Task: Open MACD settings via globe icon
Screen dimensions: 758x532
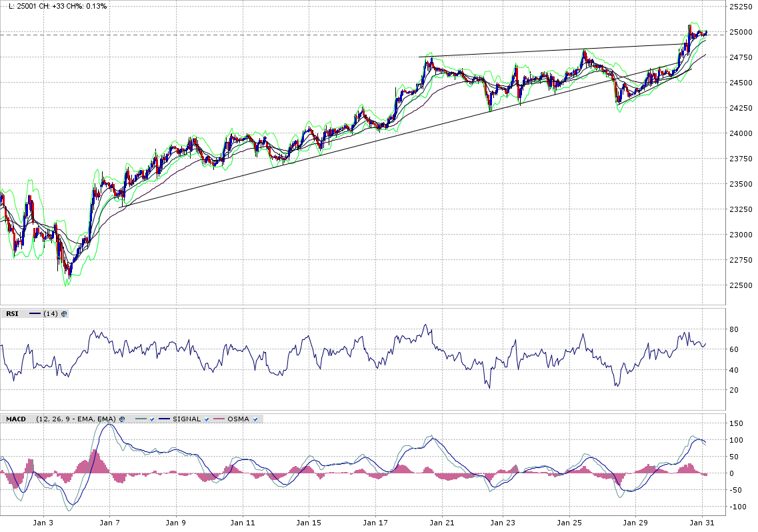Action: (123, 419)
